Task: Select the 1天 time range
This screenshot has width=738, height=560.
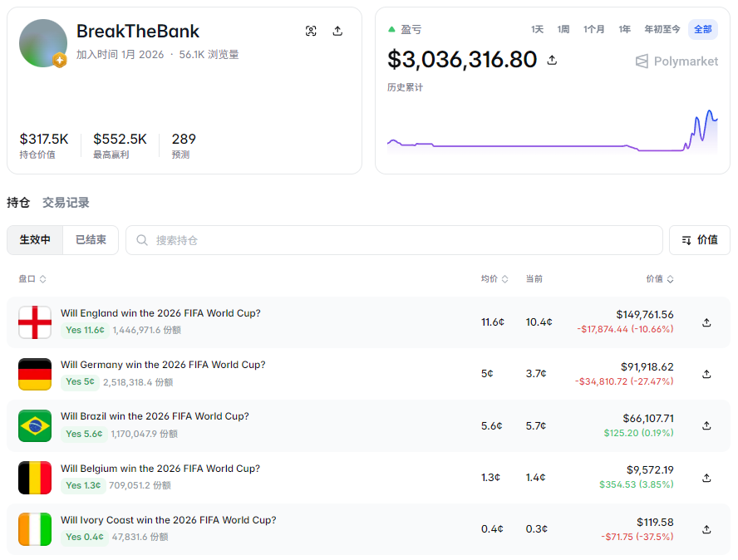Action: [x=537, y=29]
